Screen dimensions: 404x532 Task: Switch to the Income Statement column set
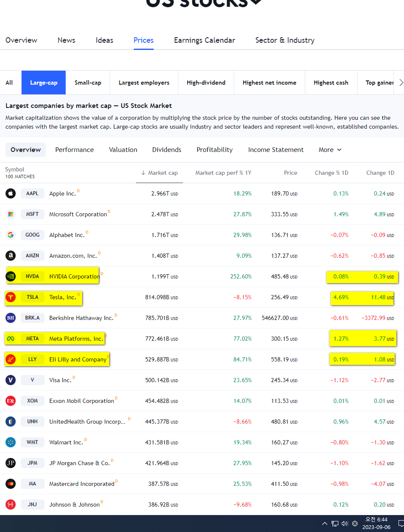(x=276, y=150)
